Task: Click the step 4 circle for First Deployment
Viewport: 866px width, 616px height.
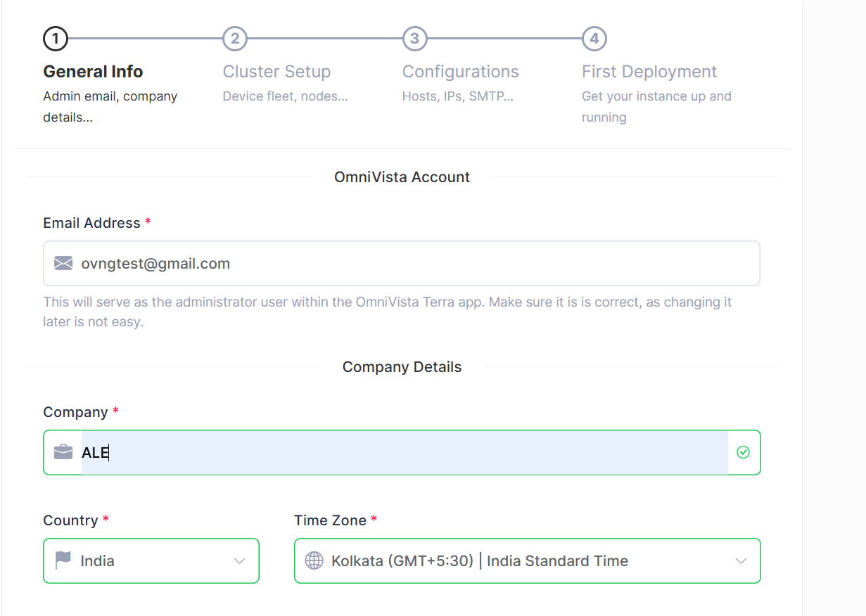Action: coord(594,39)
